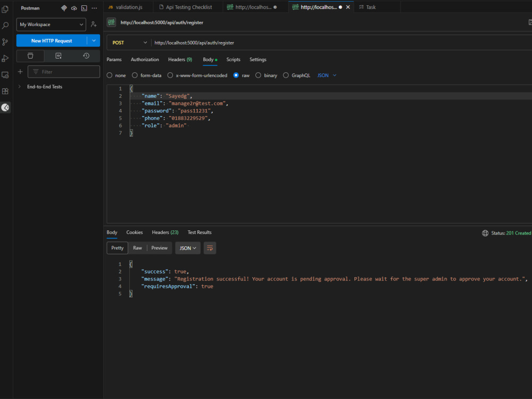Open the Api Testing Checklist tab

(x=188, y=7)
